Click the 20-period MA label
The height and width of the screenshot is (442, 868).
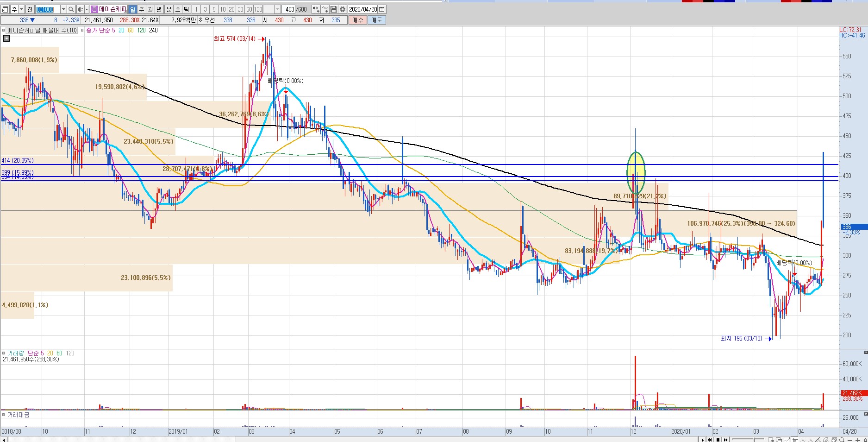coord(121,31)
